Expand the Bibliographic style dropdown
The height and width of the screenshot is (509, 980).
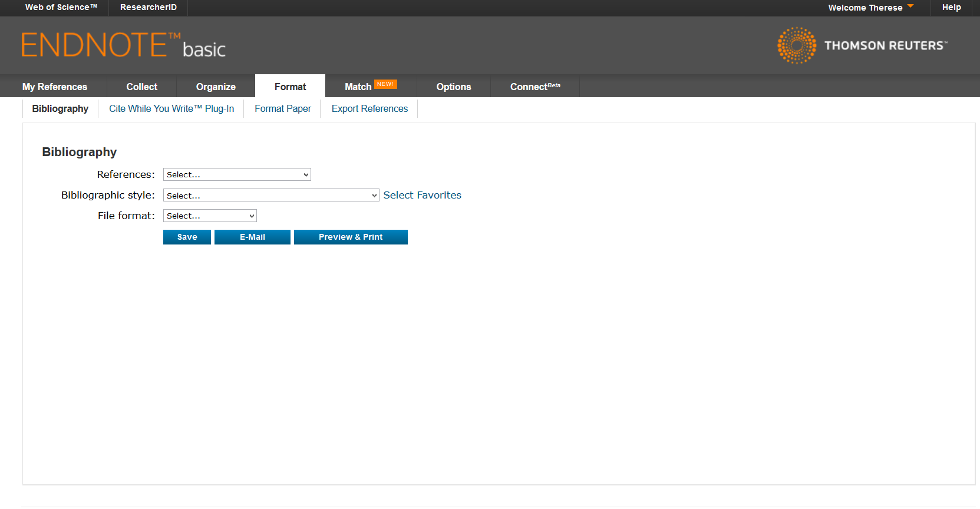(271, 195)
